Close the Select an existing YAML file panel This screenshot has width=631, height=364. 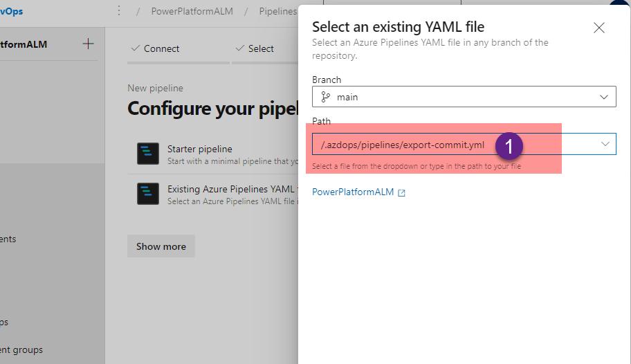599,28
